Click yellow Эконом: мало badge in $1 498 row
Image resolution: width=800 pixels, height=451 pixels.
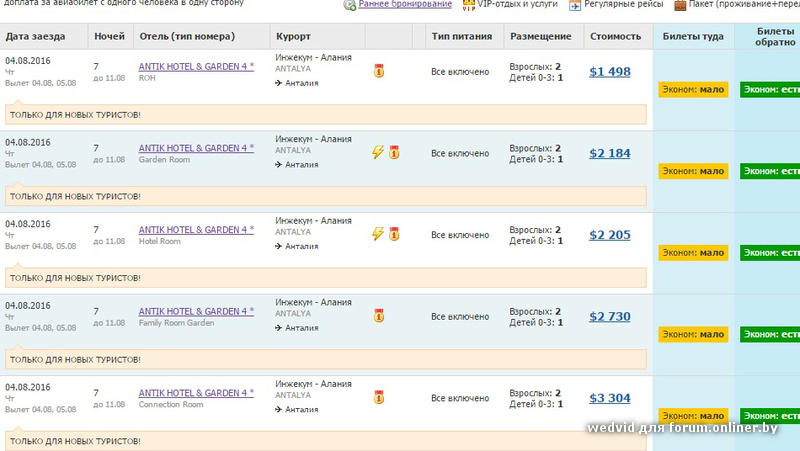[x=693, y=89]
